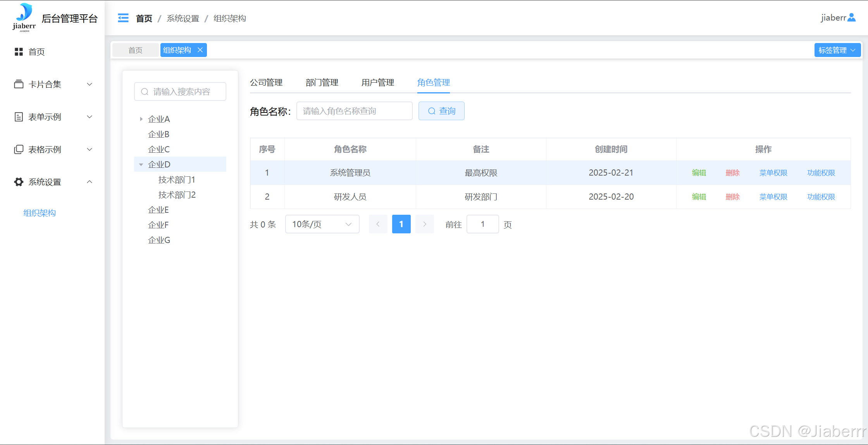Collapse the 系统设置 sidebar menu chevron
Viewport: 868px width, 445px height.
pyautogui.click(x=90, y=182)
